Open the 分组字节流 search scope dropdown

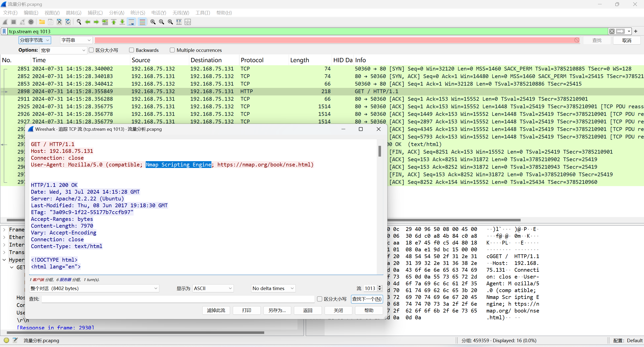coord(35,40)
